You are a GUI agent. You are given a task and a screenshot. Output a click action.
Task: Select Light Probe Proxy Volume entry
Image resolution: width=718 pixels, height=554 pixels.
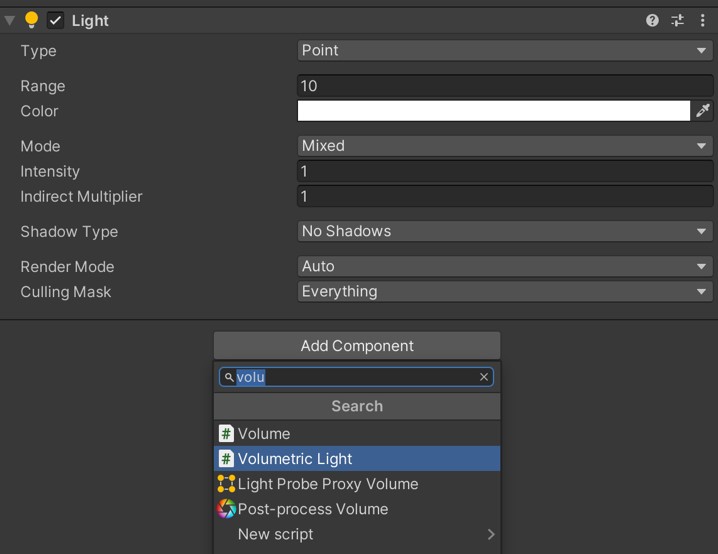point(357,484)
